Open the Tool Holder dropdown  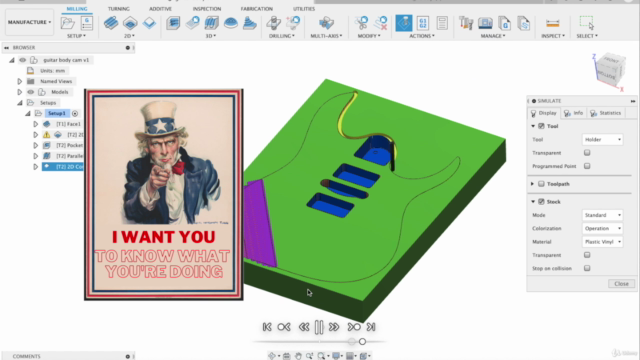602,140
